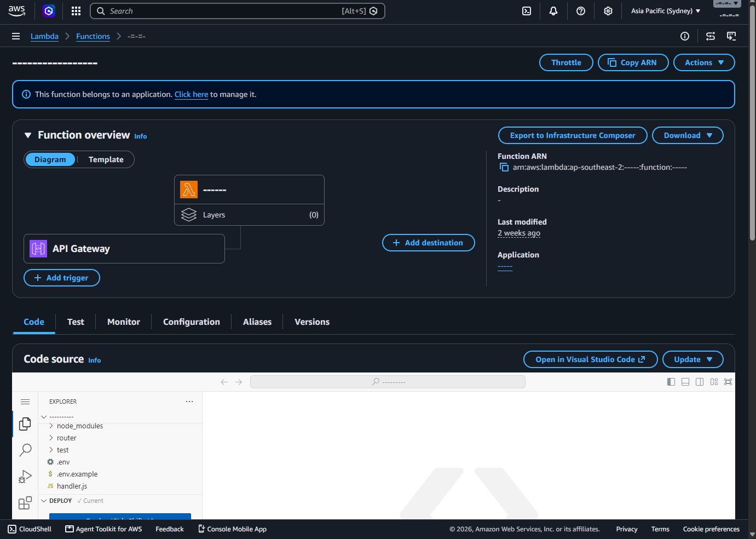Switch to Template view
The width and height of the screenshot is (756, 539).
pos(106,159)
